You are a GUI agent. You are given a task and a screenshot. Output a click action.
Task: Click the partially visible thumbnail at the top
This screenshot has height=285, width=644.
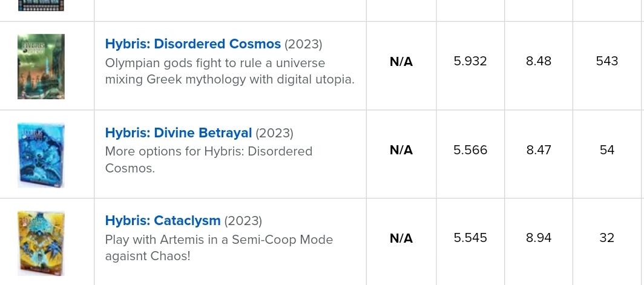41,5
